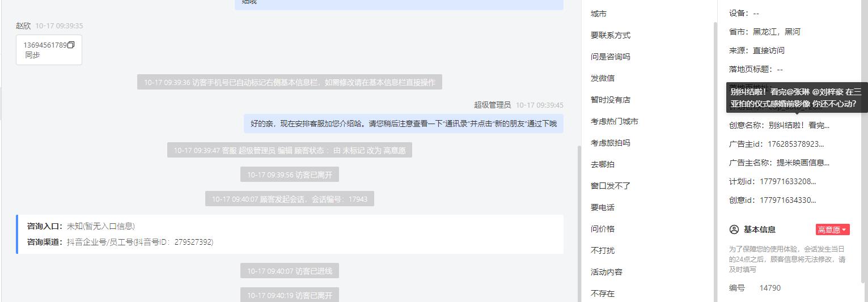The height and width of the screenshot is (302, 868).
Task: Select quick reply 活动内容
Action: [x=607, y=272]
